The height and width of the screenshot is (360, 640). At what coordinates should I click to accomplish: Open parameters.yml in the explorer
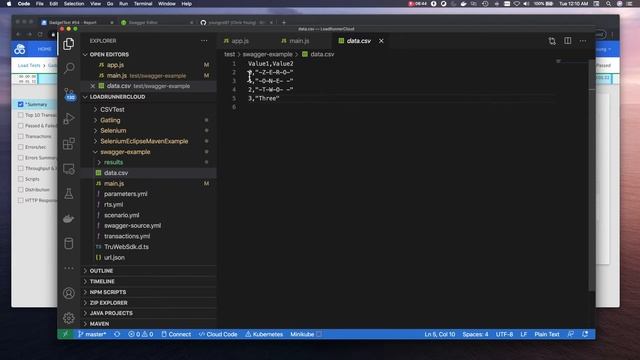pos(125,194)
